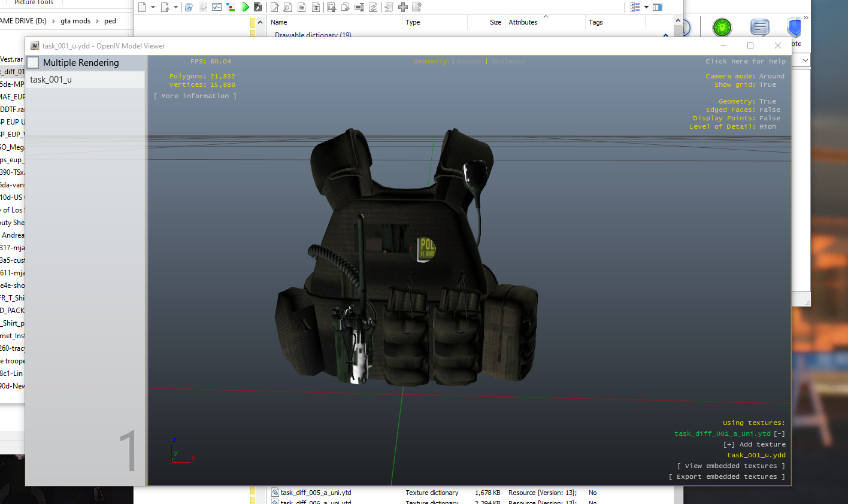Select task_001_u in the model list
This screenshot has height=504, width=848.
pos(51,80)
